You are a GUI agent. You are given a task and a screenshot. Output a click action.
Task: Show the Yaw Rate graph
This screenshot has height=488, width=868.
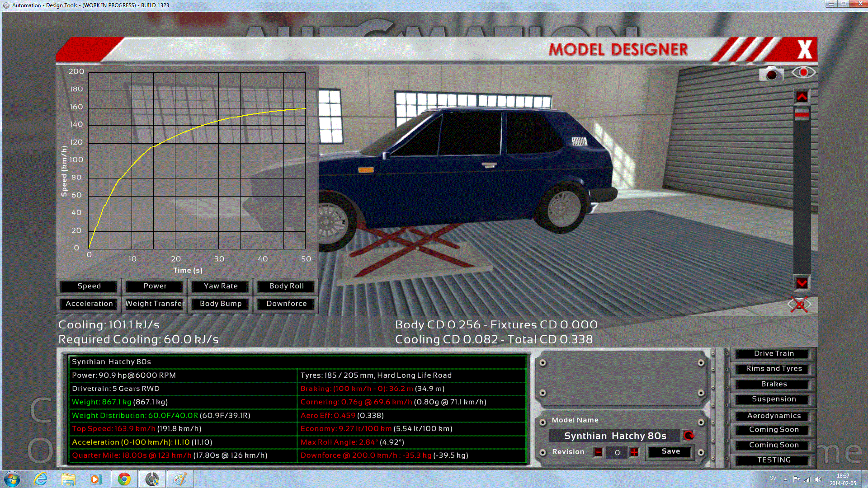[221, 286]
